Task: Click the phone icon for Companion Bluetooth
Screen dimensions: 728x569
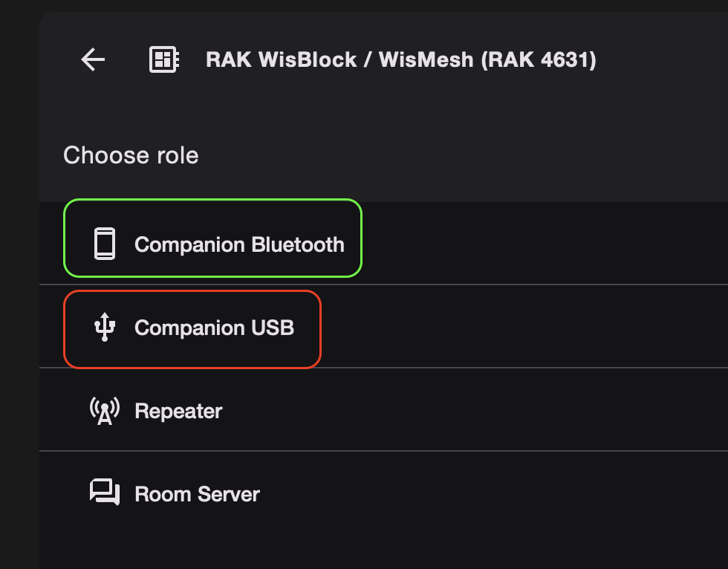Action: point(105,244)
